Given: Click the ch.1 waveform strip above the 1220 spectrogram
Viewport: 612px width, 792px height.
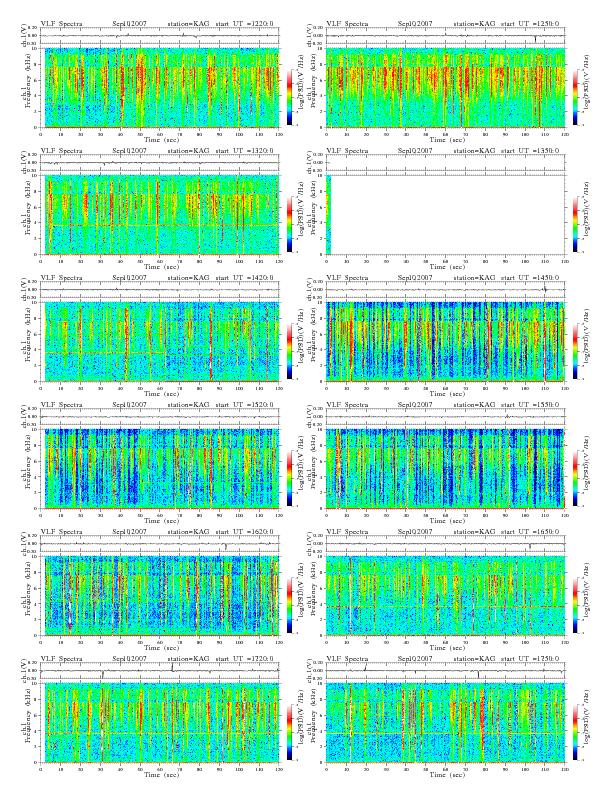Looking at the screenshot, I should coord(160,36).
